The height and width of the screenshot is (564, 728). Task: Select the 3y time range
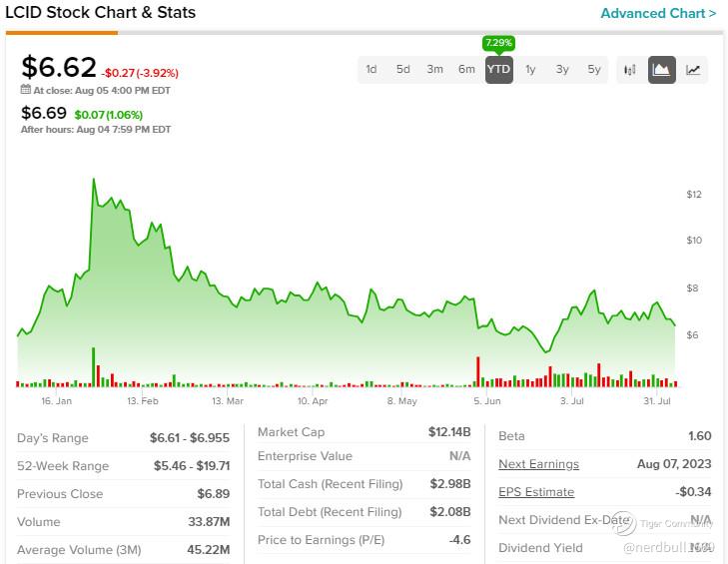click(562, 70)
